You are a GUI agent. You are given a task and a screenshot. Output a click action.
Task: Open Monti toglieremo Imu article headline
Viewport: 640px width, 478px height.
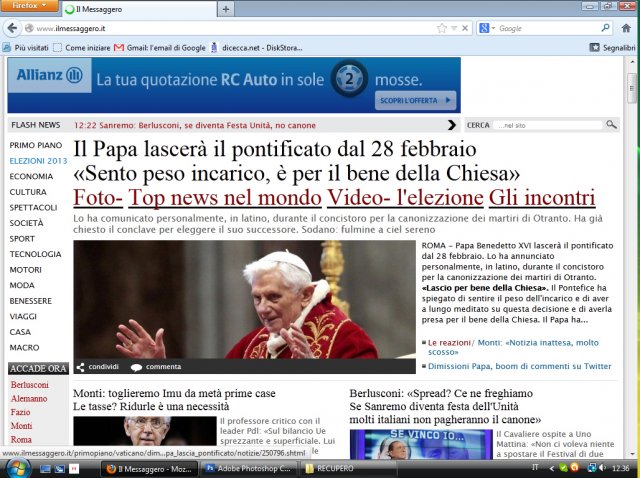[174, 400]
